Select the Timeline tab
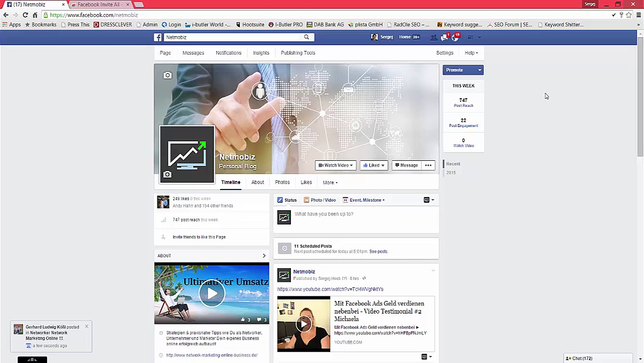This screenshot has height=363, width=644. 231,183
